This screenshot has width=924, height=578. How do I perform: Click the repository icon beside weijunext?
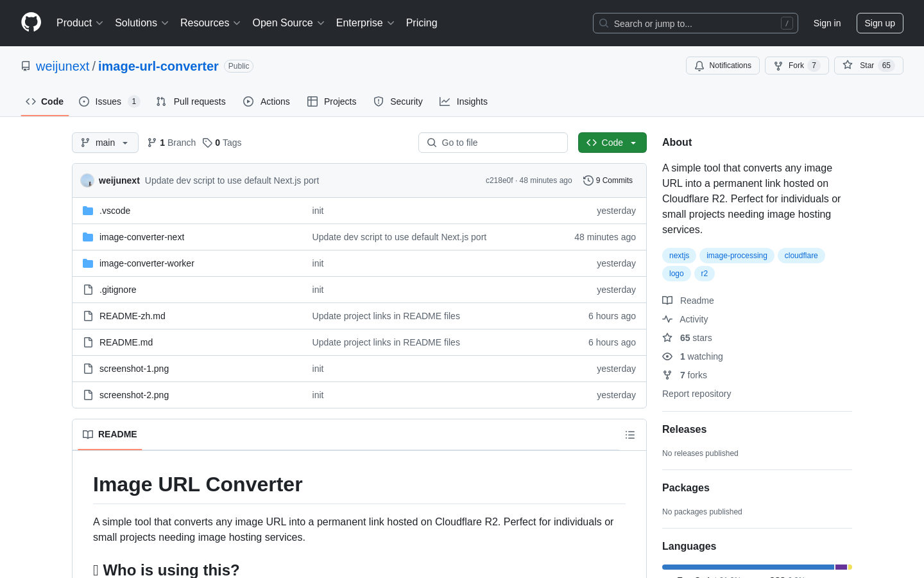tap(26, 66)
